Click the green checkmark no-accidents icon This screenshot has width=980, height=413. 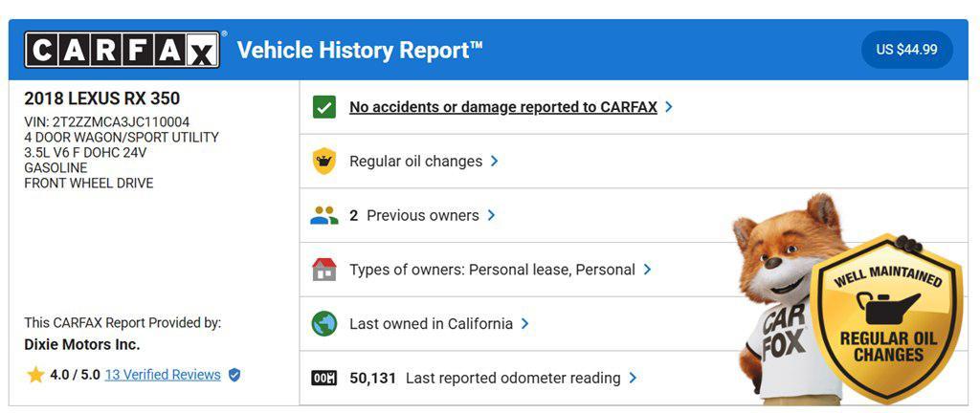(x=323, y=107)
